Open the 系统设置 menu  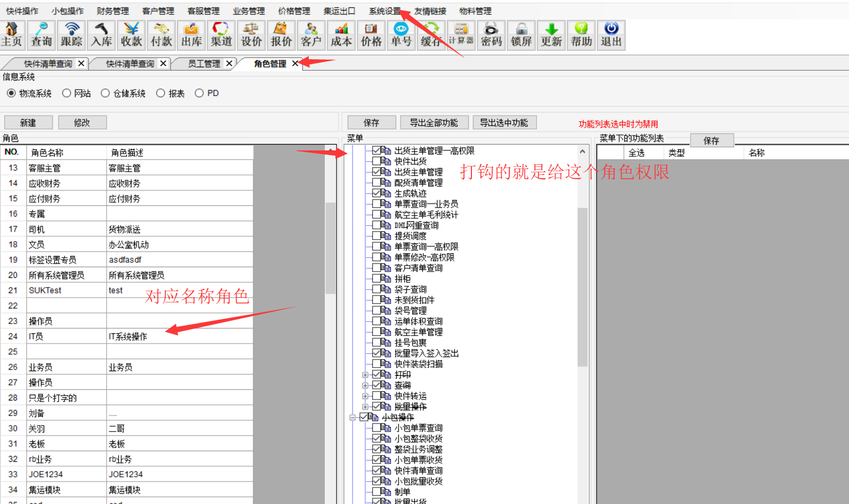[x=385, y=11]
